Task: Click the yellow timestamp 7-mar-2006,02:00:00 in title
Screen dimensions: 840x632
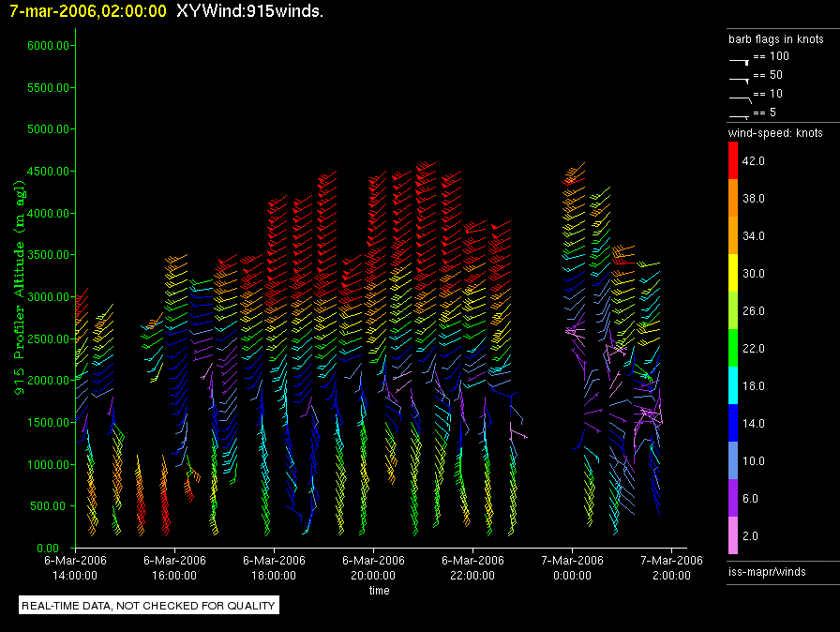Action: point(88,11)
